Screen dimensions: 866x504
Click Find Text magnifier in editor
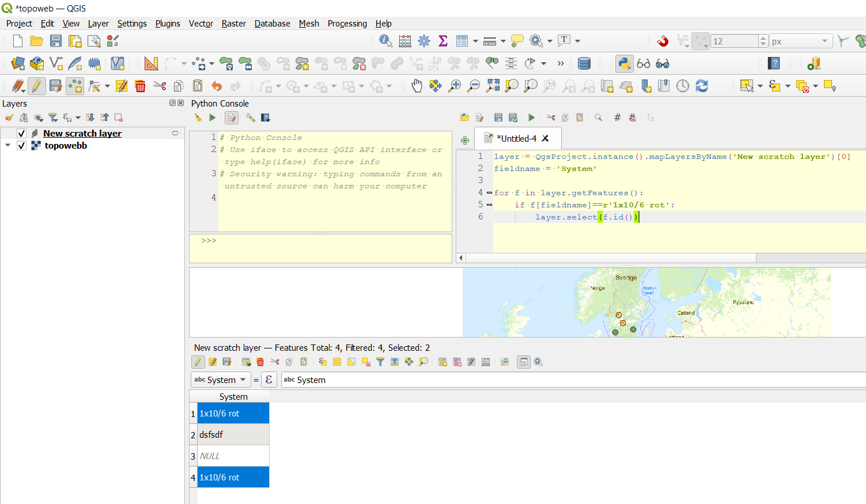click(599, 118)
